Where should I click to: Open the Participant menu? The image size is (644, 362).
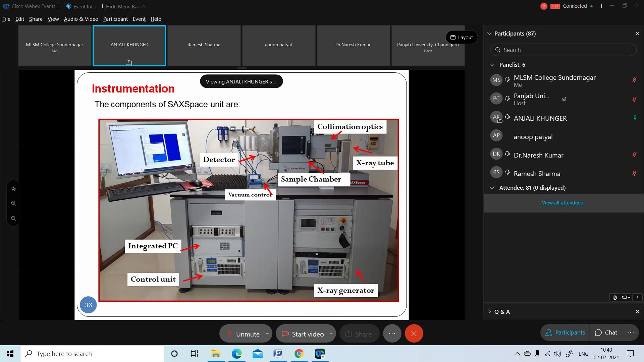click(115, 19)
